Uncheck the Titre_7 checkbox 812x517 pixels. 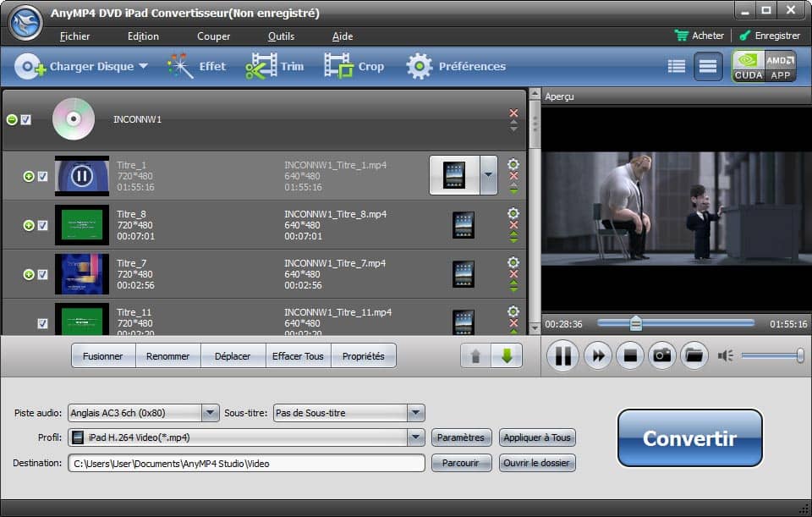[x=42, y=274]
